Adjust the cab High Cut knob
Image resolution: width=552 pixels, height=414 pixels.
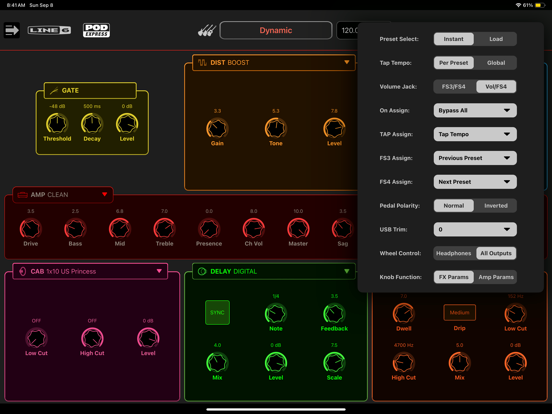[x=92, y=338]
